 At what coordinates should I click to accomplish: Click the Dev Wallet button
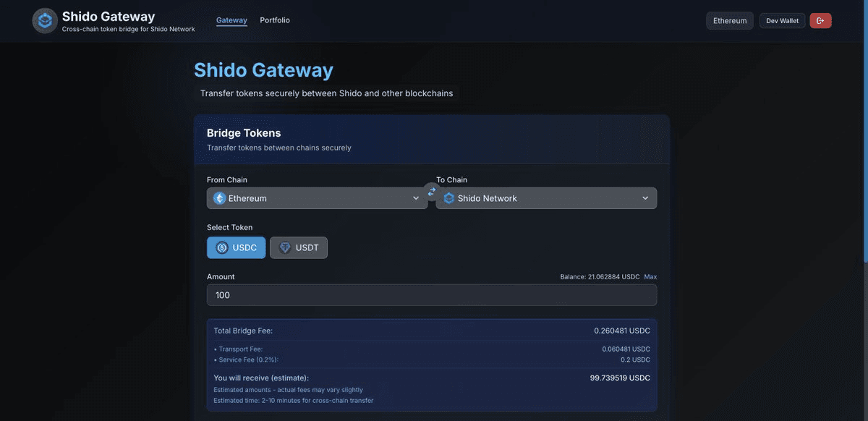(783, 21)
